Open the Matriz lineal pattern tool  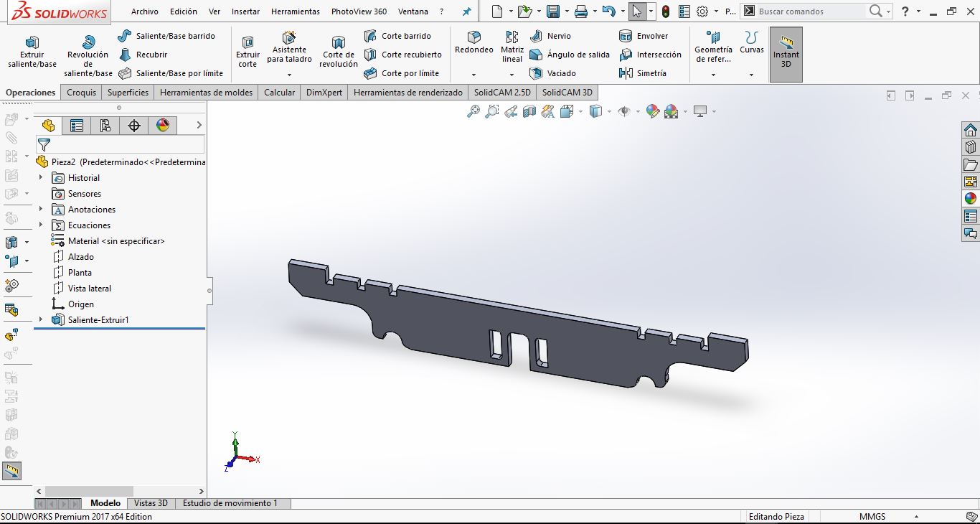[x=512, y=47]
